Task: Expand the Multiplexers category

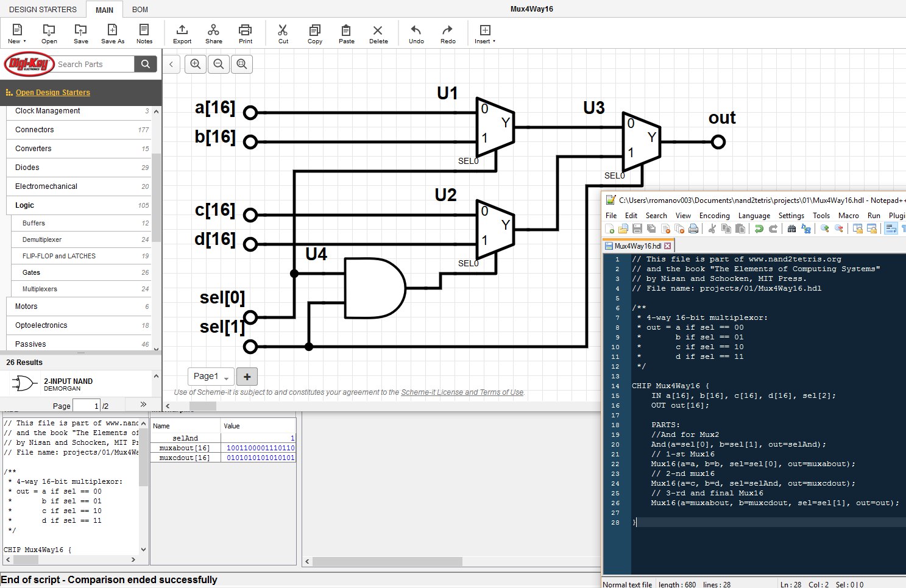Action: 40,289
